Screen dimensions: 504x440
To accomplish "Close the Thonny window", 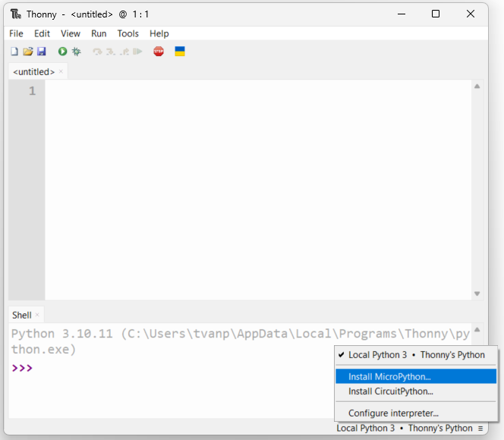I will [471, 14].
